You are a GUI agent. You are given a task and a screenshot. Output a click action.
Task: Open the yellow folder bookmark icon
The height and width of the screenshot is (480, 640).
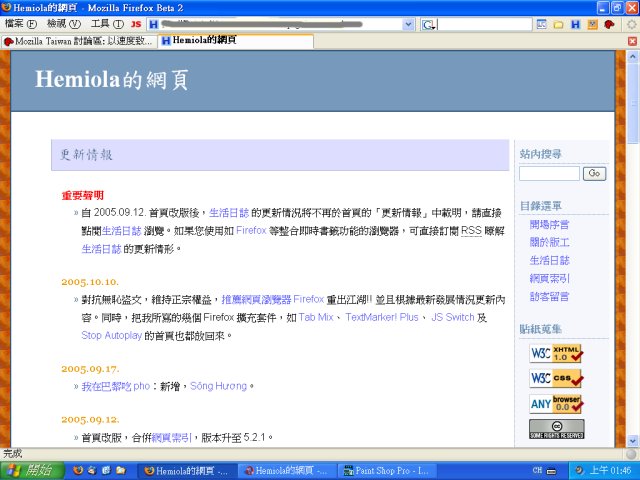coord(558,25)
